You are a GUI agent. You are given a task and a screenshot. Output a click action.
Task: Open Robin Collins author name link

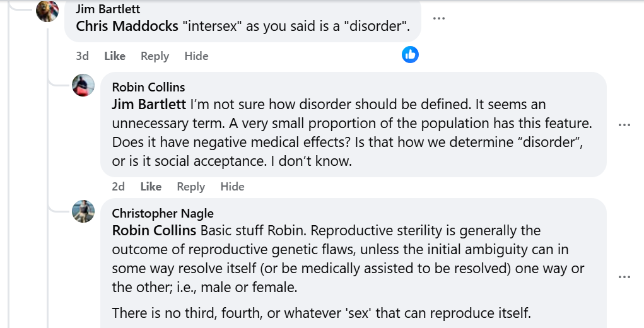(x=148, y=87)
